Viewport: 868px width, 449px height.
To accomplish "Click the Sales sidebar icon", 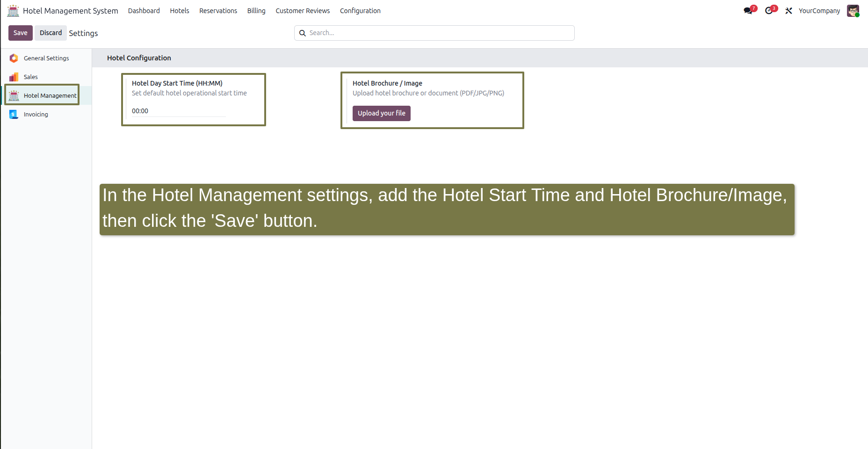I will click(14, 77).
